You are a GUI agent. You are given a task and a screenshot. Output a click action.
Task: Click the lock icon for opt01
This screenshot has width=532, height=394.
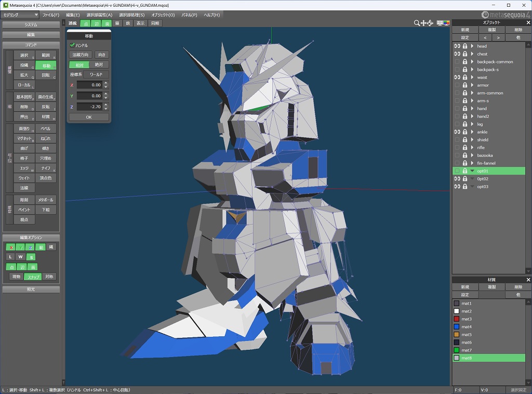465,171
